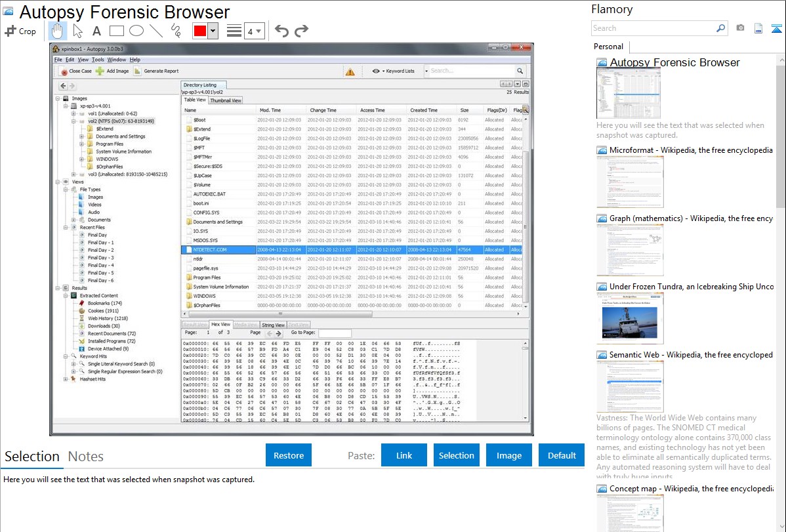The height and width of the screenshot is (532, 786).
Task: Select the text annotation tool
Action: coord(96,31)
